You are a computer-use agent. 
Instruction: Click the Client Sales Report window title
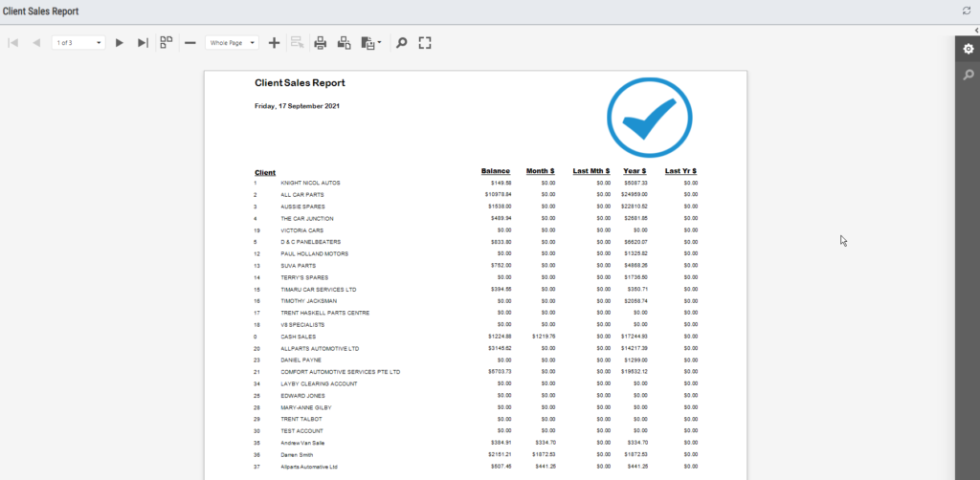(x=40, y=11)
